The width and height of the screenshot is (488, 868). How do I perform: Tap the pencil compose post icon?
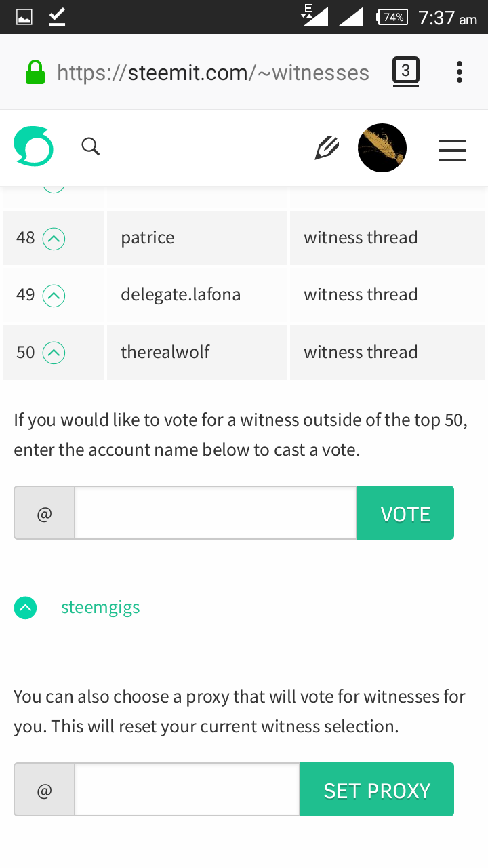click(327, 147)
